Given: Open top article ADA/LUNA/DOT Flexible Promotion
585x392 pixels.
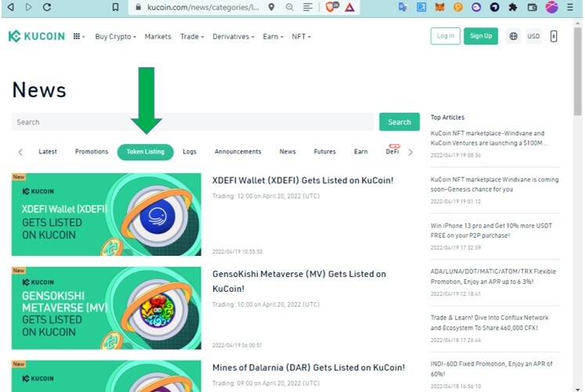Looking at the screenshot, I should click(493, 276).
